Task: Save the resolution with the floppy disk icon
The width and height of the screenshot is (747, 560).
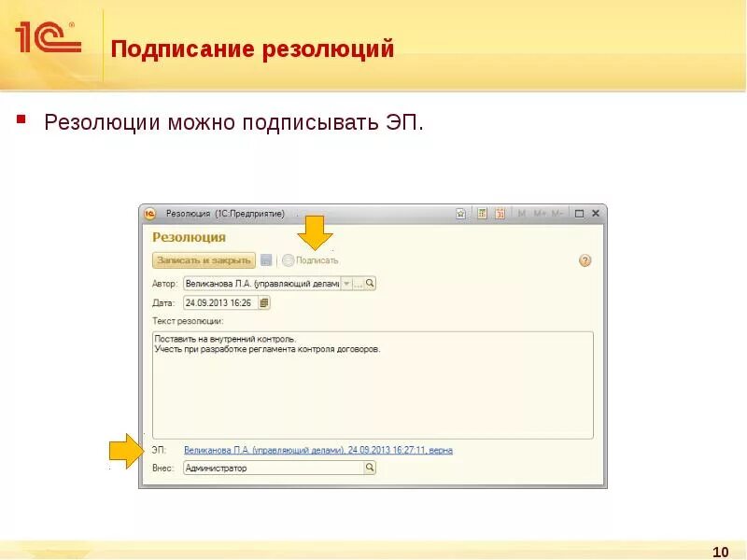Action: tap(266, 260)
